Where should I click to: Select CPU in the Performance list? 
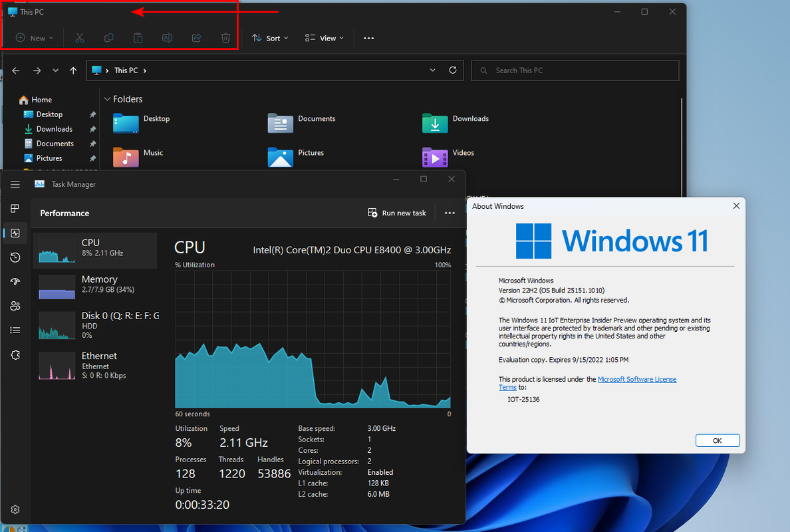pyautogui.click(x=95, y=251)
